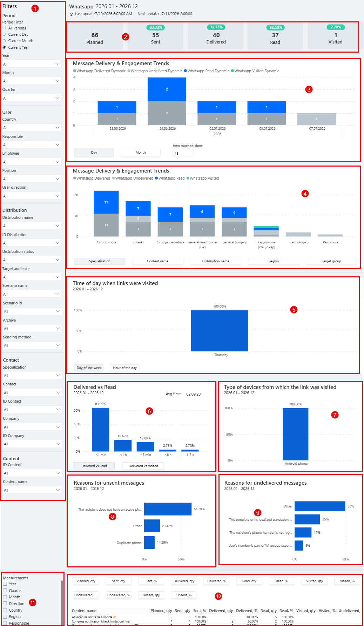Open the Year filter dropdown
The image size is (364, 626).
[32, 64]
